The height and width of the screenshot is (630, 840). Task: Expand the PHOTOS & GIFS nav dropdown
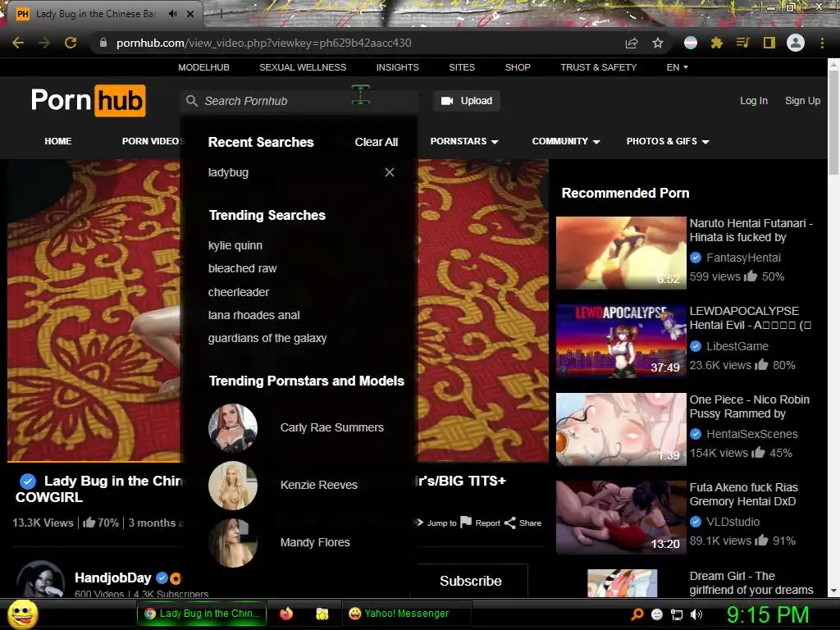[x=668, y=141]
